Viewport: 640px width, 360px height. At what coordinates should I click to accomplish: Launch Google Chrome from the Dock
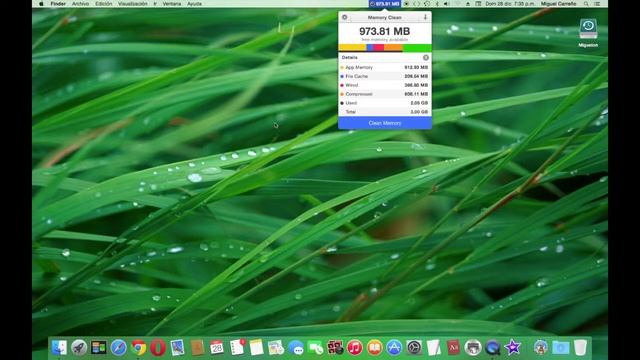[138, 347]
